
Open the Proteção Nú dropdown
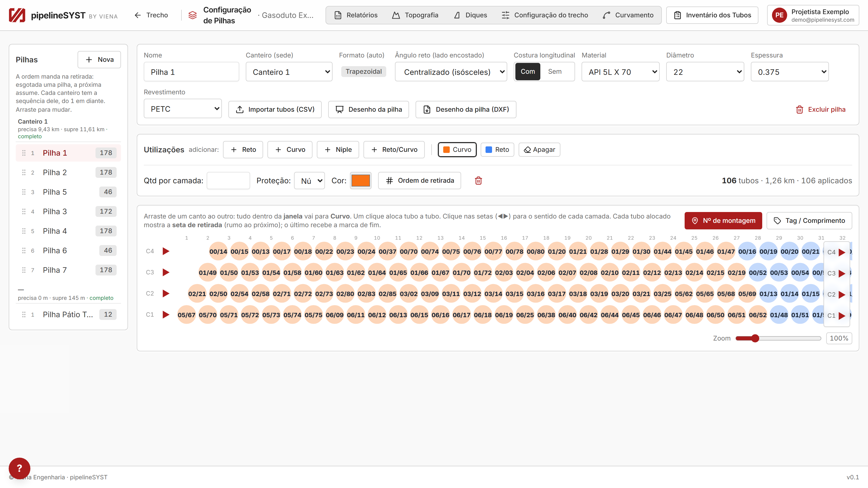coord(309,181)
